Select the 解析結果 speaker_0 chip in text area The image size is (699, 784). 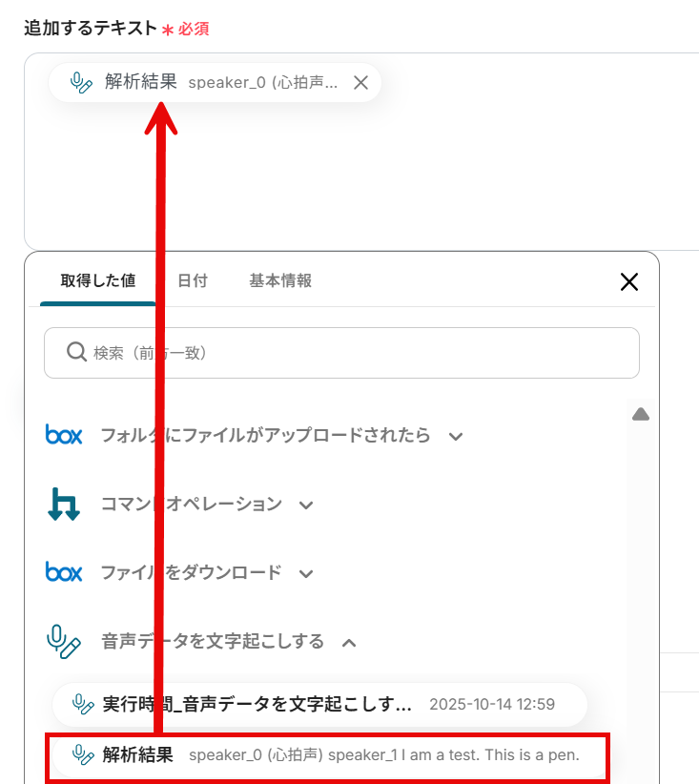[215, 82]
